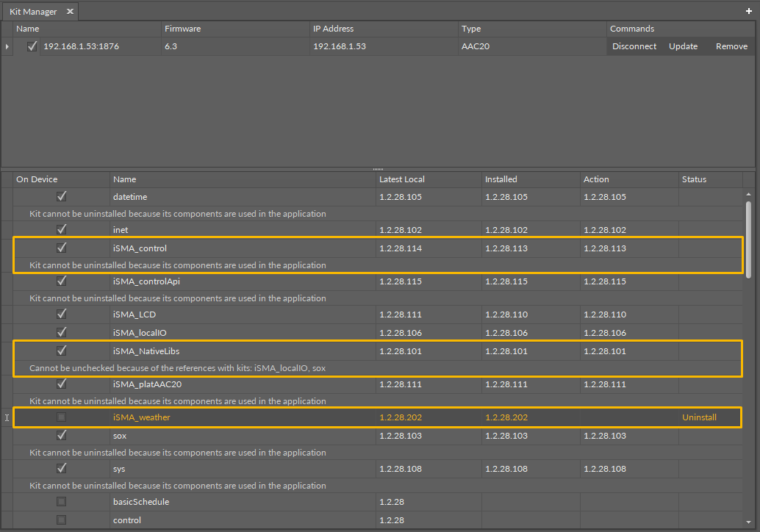Toggle the iSMA_weather kit checkbox

click(x=62, y=417)
